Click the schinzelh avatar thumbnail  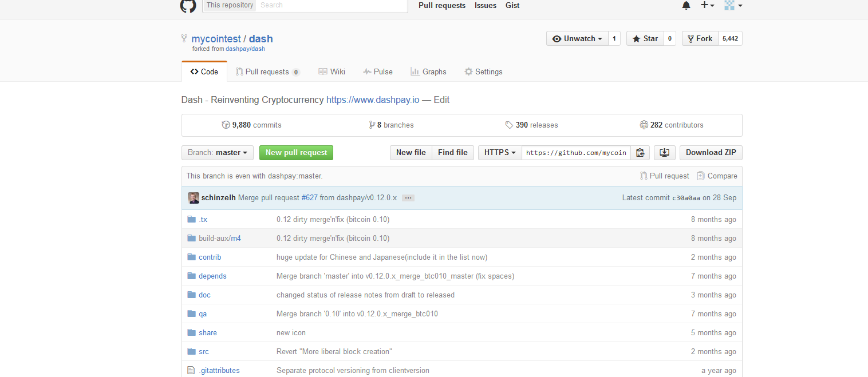(x=194, y=198)
